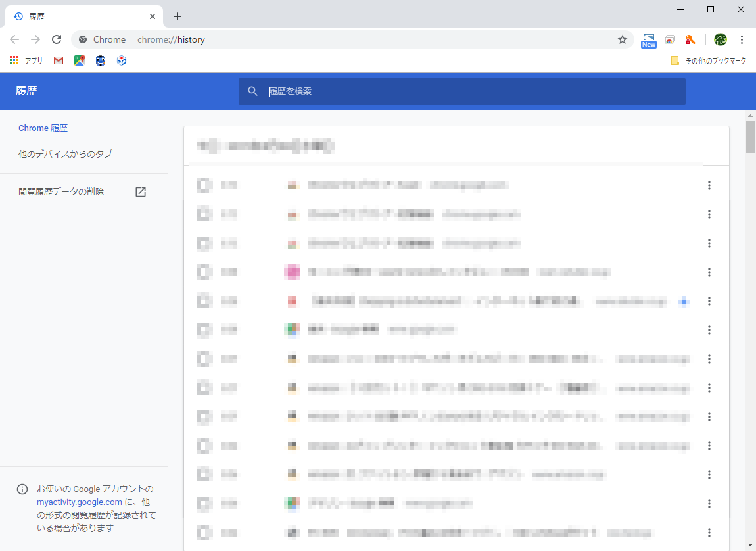The height and width of the screenshot is (551, 756).
Task: Open 閲覧履歴データの削除 link
Action: tap(61, 191)
